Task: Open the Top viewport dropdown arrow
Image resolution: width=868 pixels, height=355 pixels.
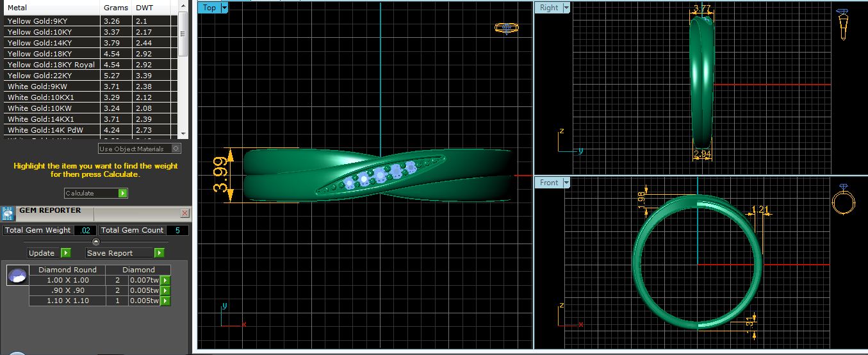Action: pyautogui.click(x=224, y=8)
